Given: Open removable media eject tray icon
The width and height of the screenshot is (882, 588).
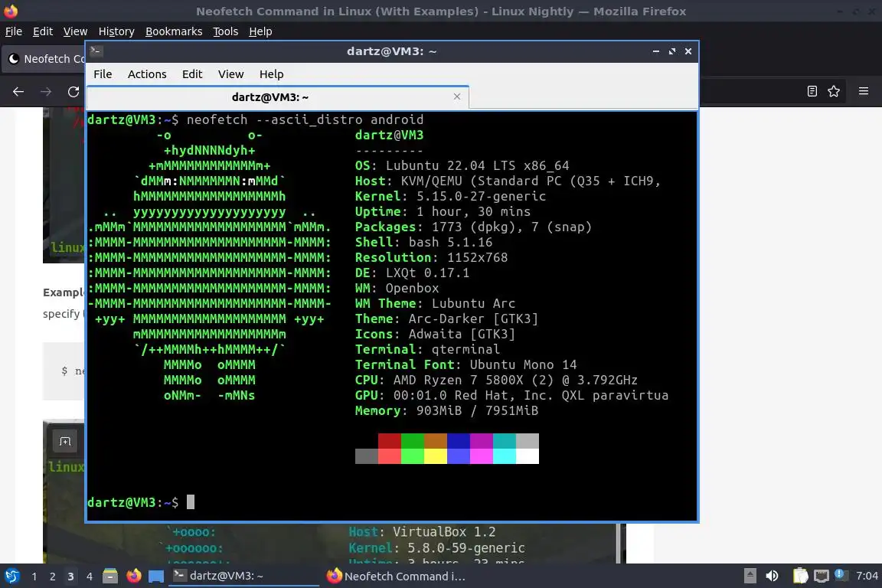Looking at the screenshot, I should (750, 577).
